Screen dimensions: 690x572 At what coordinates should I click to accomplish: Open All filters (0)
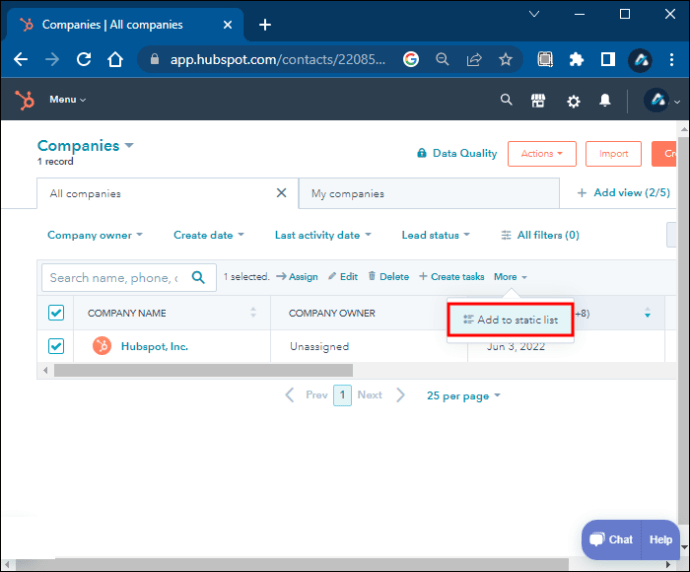[x=540, y=235]
